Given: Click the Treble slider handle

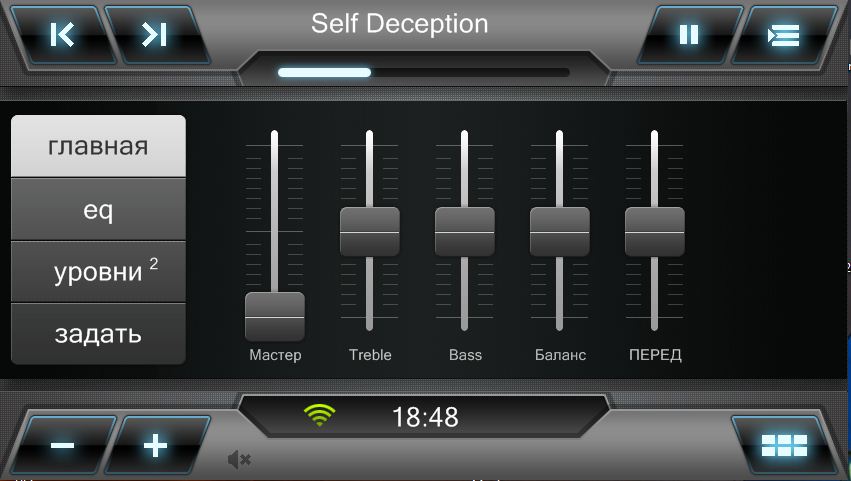Looking at the screenshot, I should point(369,231).
